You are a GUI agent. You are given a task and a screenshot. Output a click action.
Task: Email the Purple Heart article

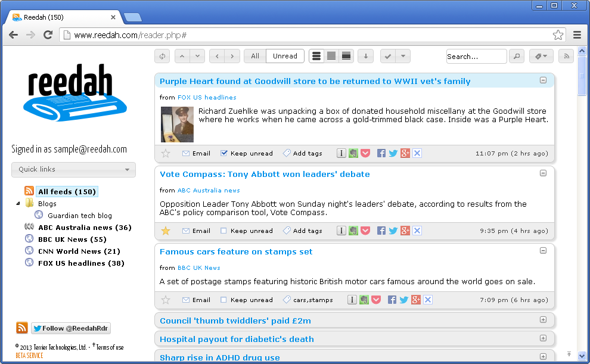coord(197,154)
